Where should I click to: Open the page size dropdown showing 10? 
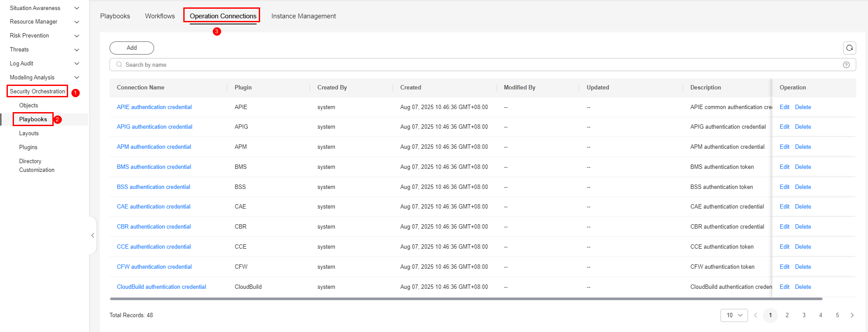tap(734, 315)
